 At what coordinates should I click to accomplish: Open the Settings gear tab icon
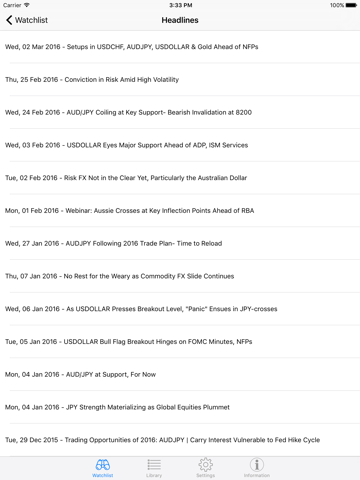point(205,464)
